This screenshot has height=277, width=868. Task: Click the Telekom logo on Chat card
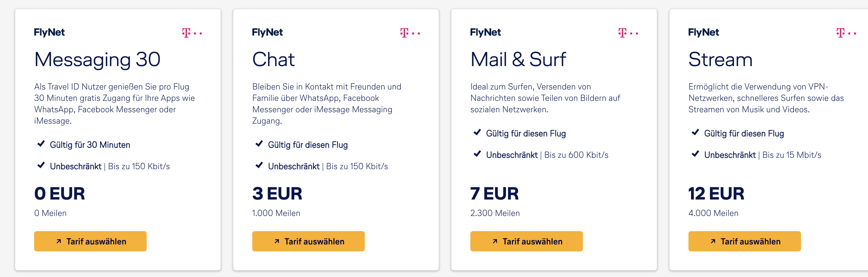(x=410, y=33)
